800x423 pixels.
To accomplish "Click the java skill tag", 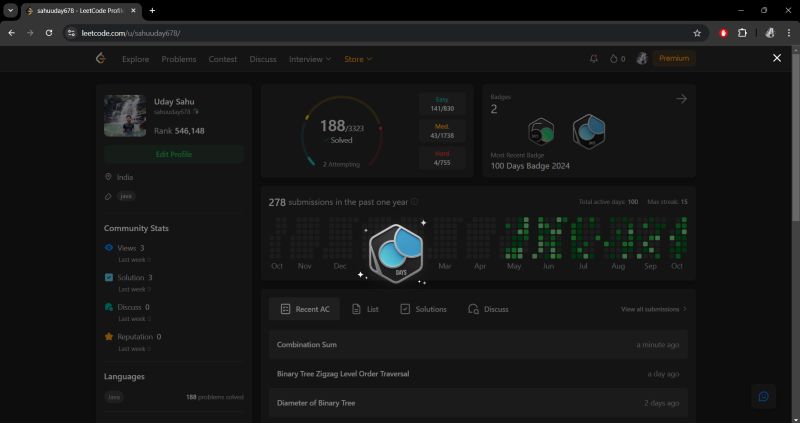I will 126,196.
